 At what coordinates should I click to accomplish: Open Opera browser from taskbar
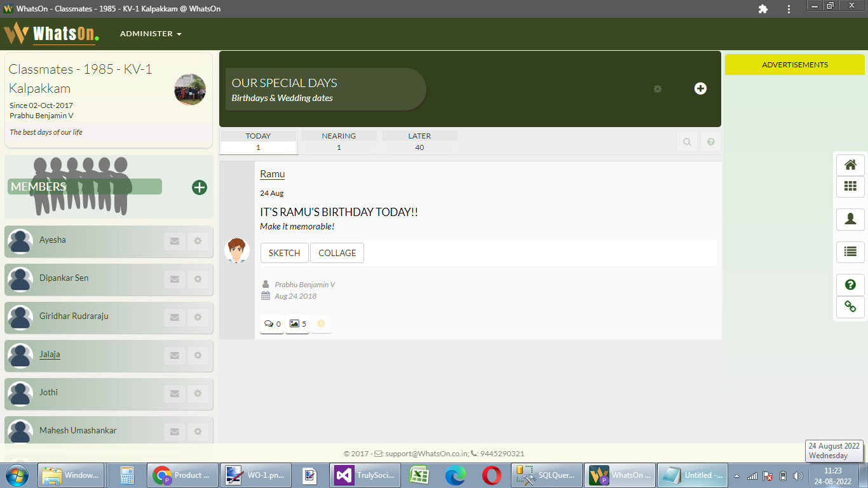(x=491, y=475)
